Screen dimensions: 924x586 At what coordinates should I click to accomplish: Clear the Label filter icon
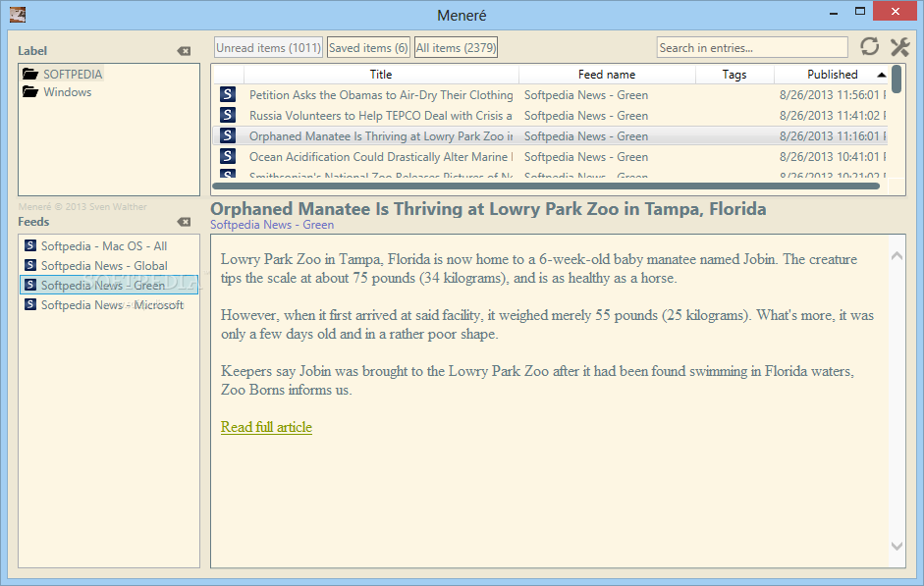click(184, 51)
